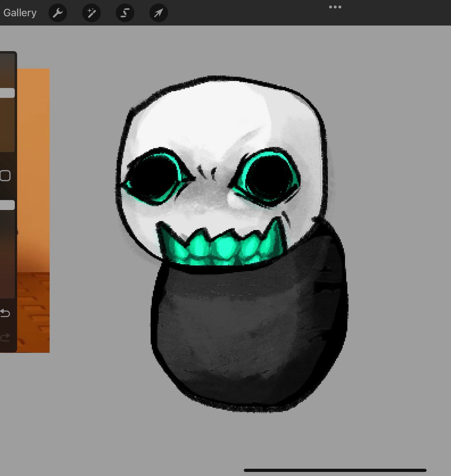
Task: Activate the Transform arrow tool
Action: pos(159,13)
